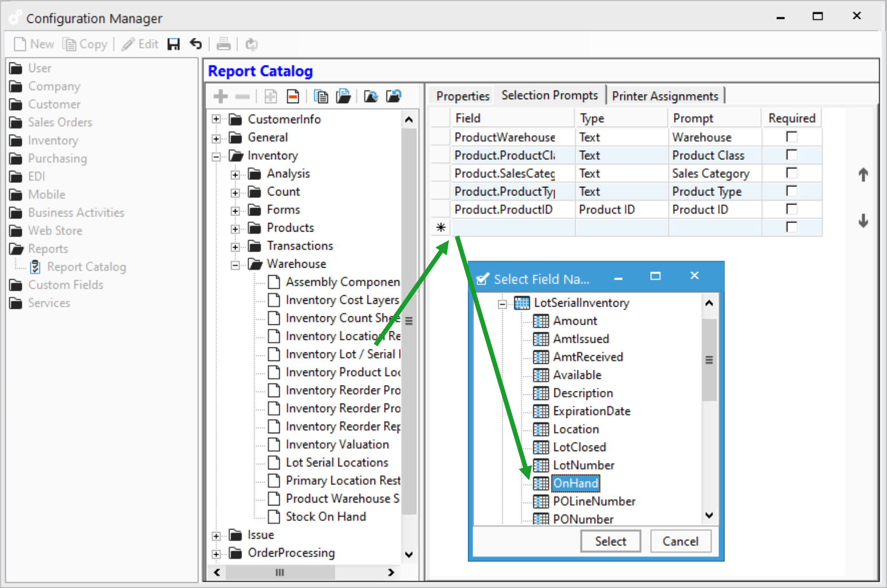Image resolution: width=887 pixels, height=588 pixels.
Task: Click the Refresh icon in main toolbar
Action: point(251,44)
